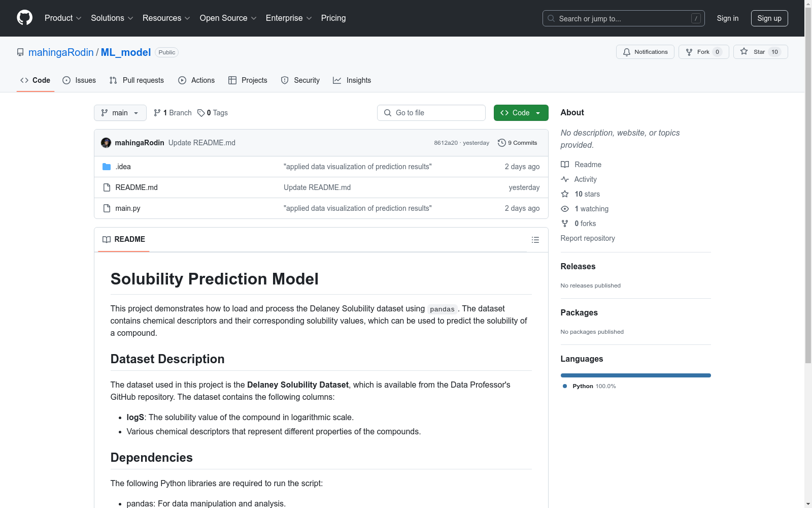Click the branch icon next to 1 Branch
This screenshot has width=812, height=508.
(157, 113)
